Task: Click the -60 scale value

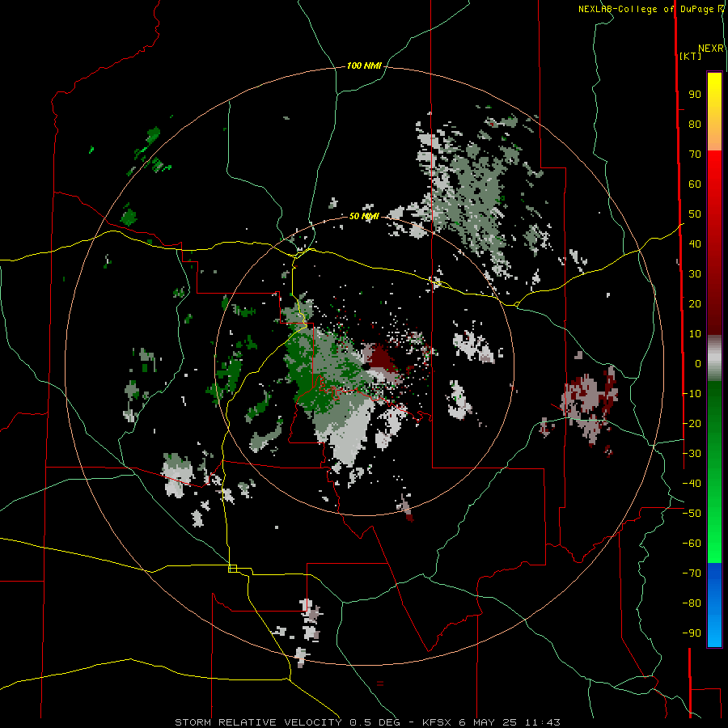Action: pyautogui.click(x=692, y=544)
